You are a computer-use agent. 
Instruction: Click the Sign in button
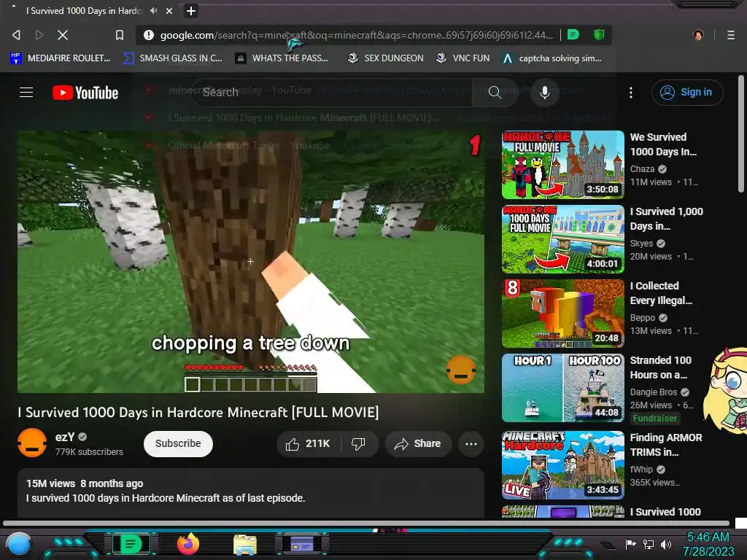tap(687, 93)
